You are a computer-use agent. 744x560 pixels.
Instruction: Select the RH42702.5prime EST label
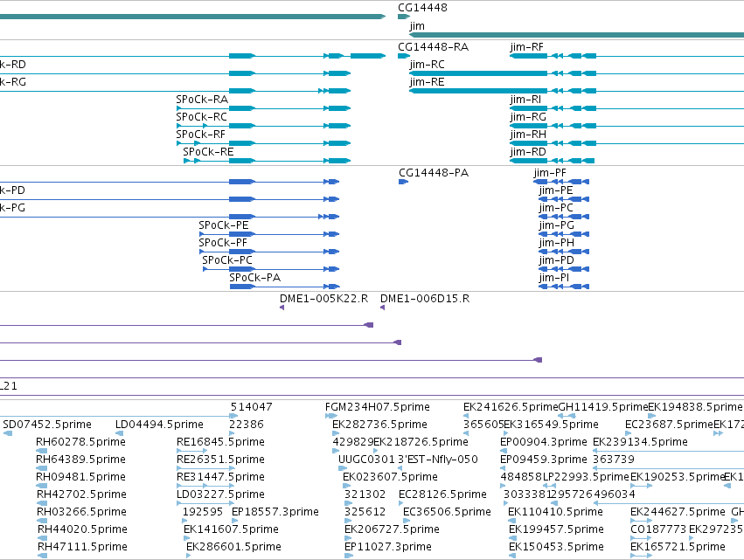coord(81,495)
